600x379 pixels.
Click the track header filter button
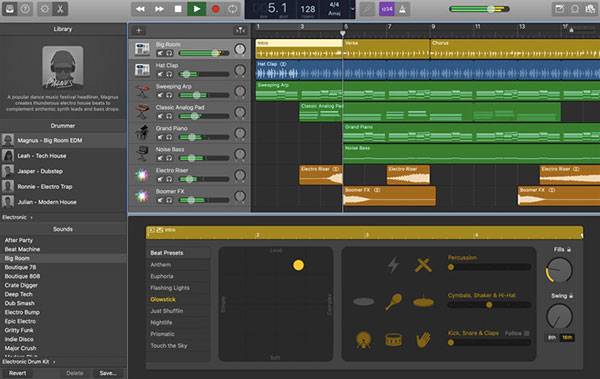(x=240, y=30)
